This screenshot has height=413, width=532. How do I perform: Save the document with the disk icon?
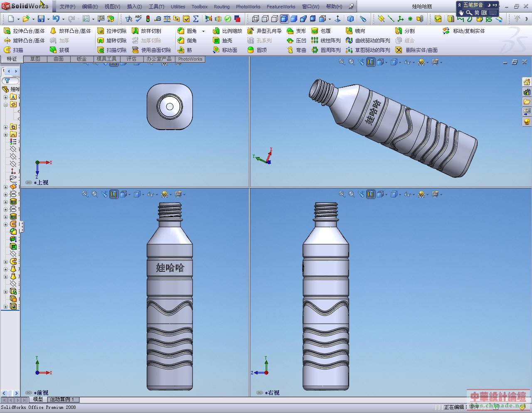[41, 19]
